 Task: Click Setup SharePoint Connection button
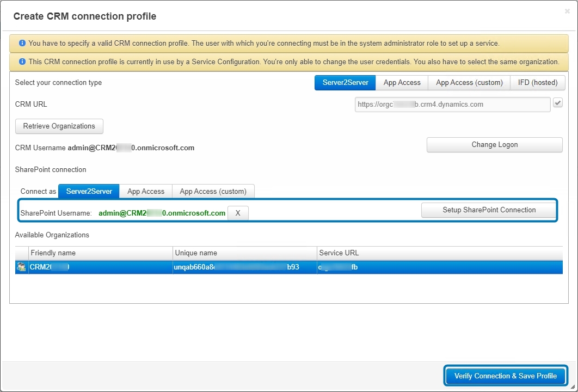point(489,210)
